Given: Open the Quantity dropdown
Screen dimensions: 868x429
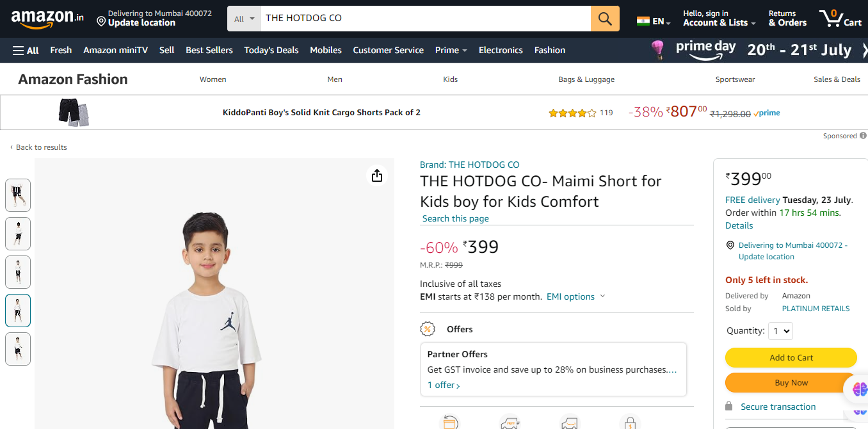Looking at the screenshot, I should [x=782, y=331].
